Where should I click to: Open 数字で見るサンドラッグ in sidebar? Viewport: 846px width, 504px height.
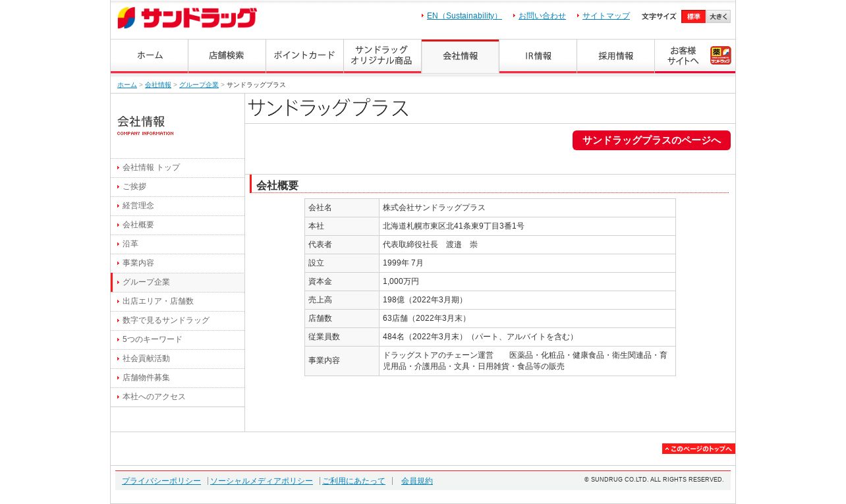click(x=177, y=321)
